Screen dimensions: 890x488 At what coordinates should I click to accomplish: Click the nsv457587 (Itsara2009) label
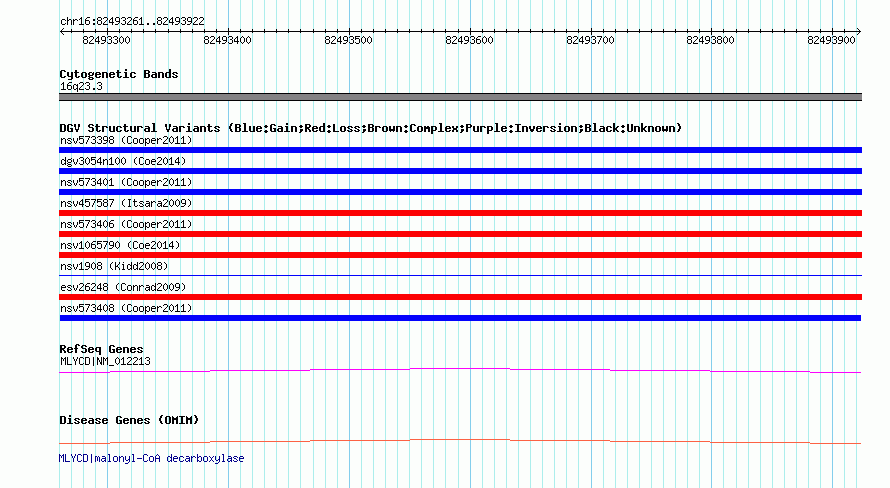126,203
